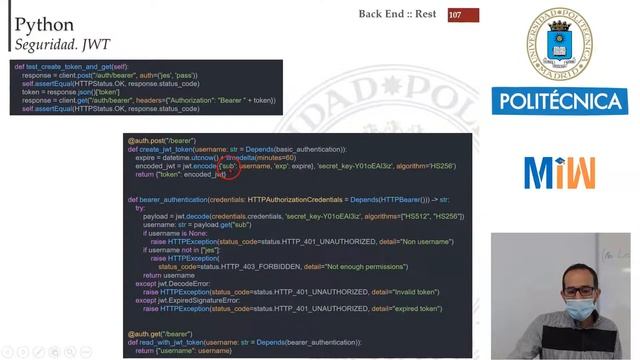
Task: Click the 'Python' slide title
Action: click(44, 25)
